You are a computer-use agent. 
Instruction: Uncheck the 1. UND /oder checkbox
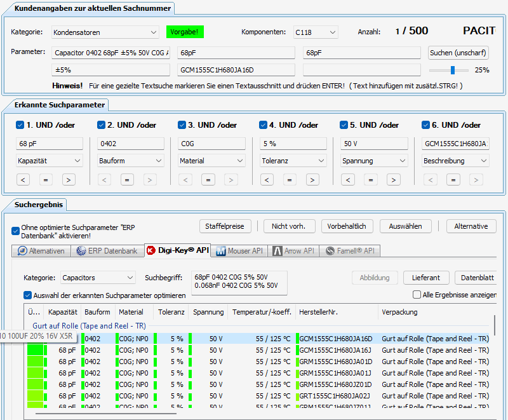[x=20, y=125]
